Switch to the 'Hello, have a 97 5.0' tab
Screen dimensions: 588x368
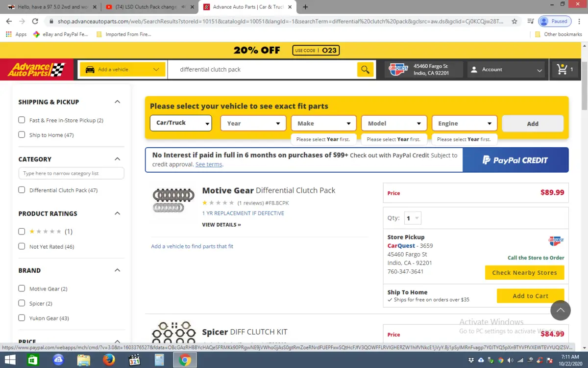tap(51, 7)
